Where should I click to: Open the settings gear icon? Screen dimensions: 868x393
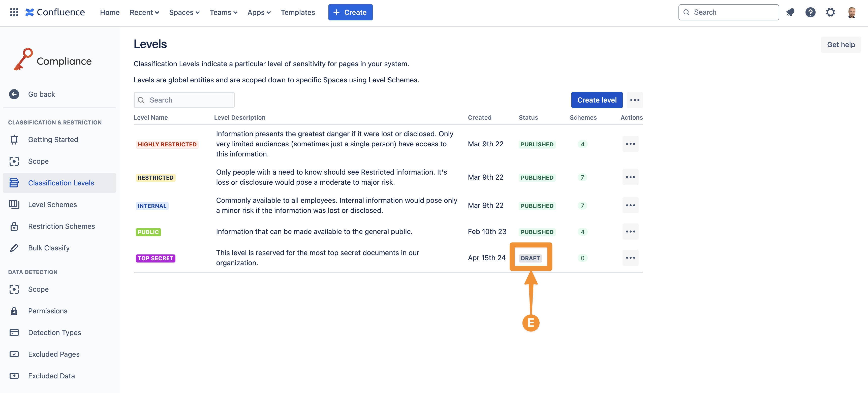[830, 12]
